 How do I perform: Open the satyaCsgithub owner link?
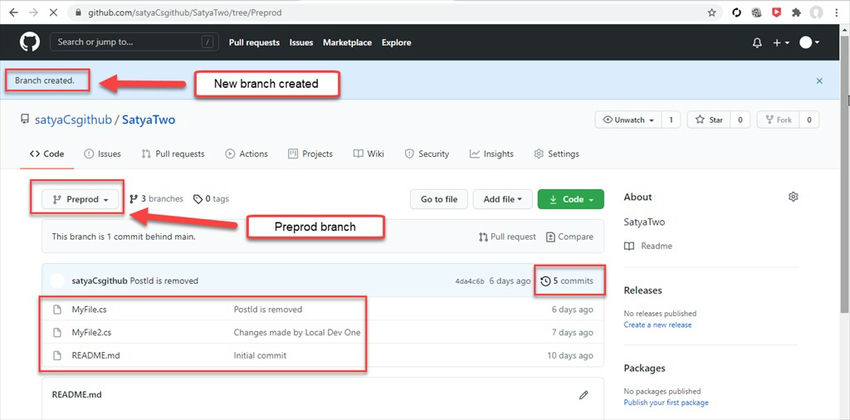(x=72, y=120)
